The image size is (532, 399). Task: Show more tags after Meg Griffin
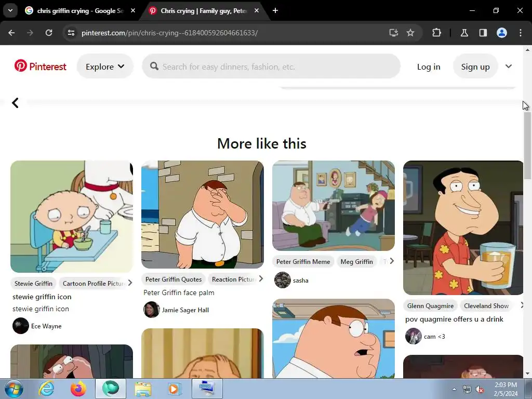[392, 261]
